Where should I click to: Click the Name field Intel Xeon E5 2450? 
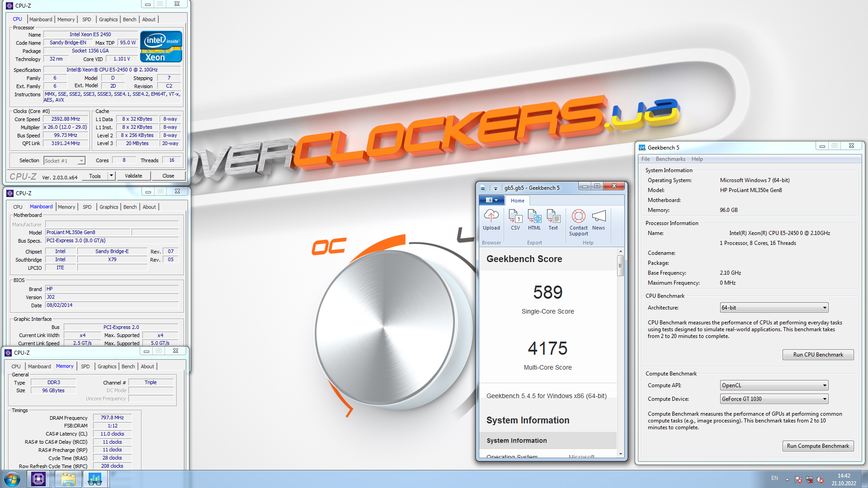(x=90, y=34)
